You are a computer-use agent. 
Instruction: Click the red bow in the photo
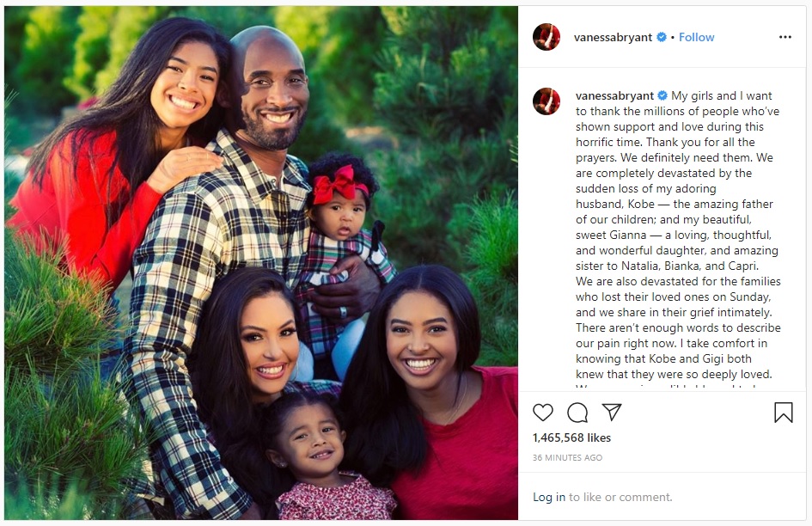pos(339,184)
